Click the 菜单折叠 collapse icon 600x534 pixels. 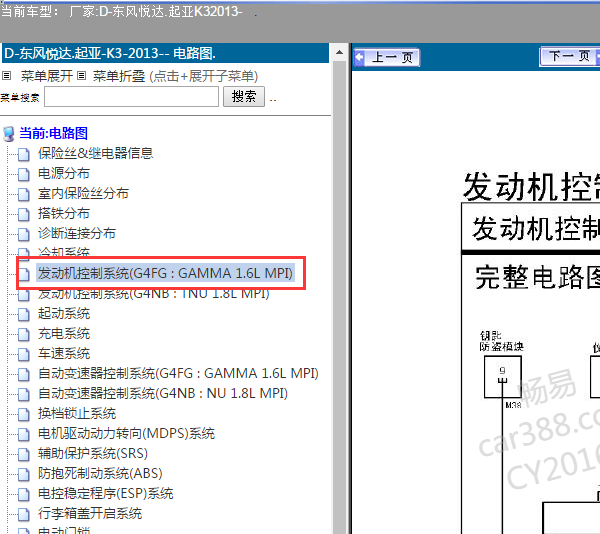point(81,76)
